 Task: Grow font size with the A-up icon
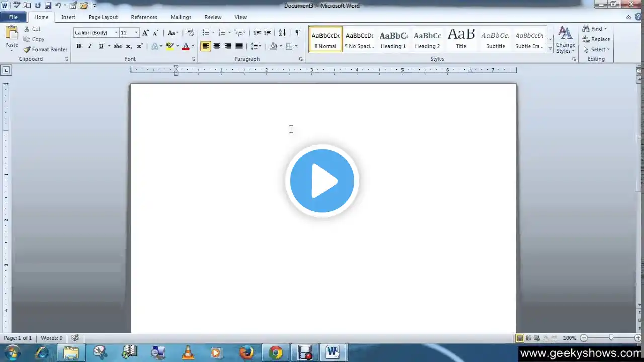145,33
